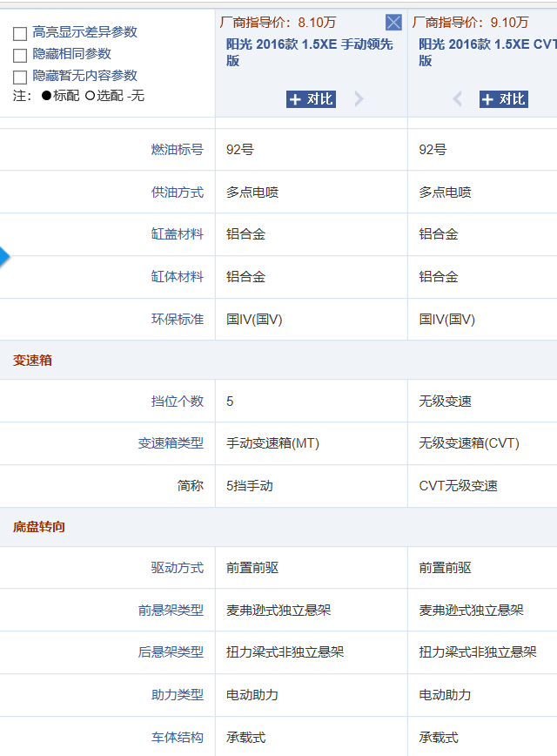The width and height of the screenshot is (557, 756).
Task: Click the 缸盖材料 parameter label
Action: click(x=178, y=234)
